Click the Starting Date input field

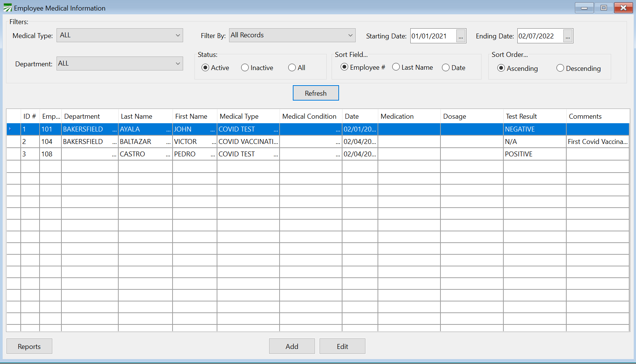433,36
